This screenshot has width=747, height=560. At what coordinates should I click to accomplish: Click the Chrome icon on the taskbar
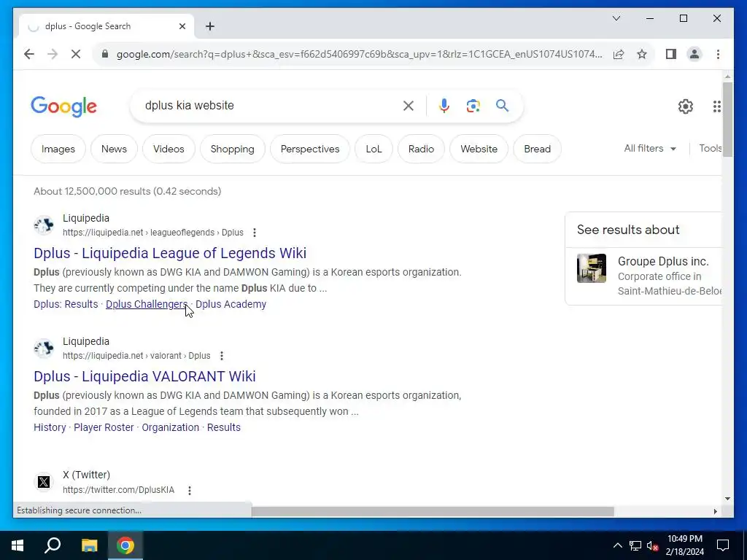[125, 545]
